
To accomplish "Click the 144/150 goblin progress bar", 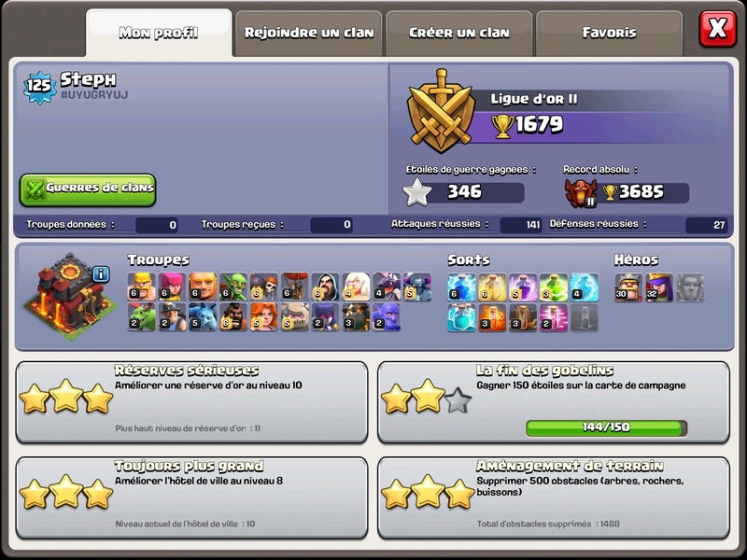I will (x=606, y=427).
